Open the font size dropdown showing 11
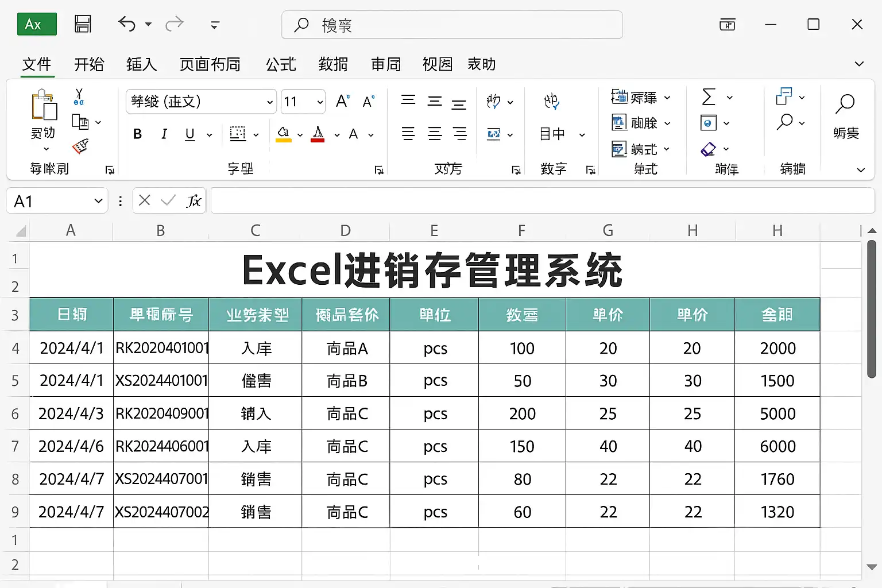 pyautogui.click(x=320, y=102)
